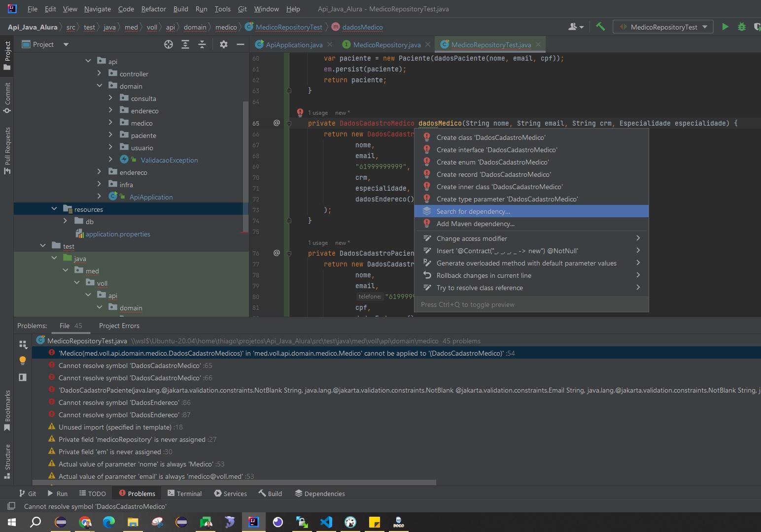Viewport: 761px width, 532px height.
Task: Open the user account dropdown icon
Action: pyautogui.click(x=576, y=27)
